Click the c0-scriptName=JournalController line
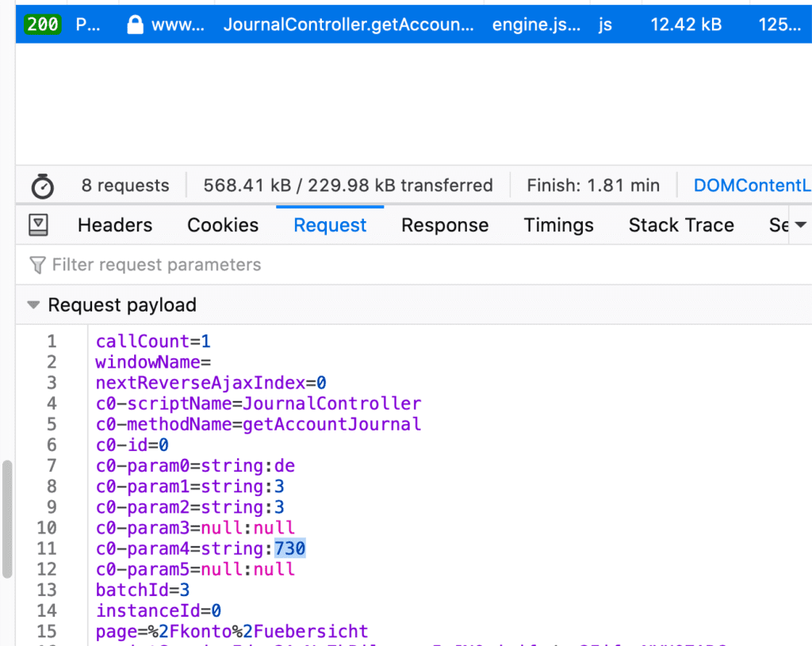The width and height of the screenshot is (812, 646). pos(259,403)
